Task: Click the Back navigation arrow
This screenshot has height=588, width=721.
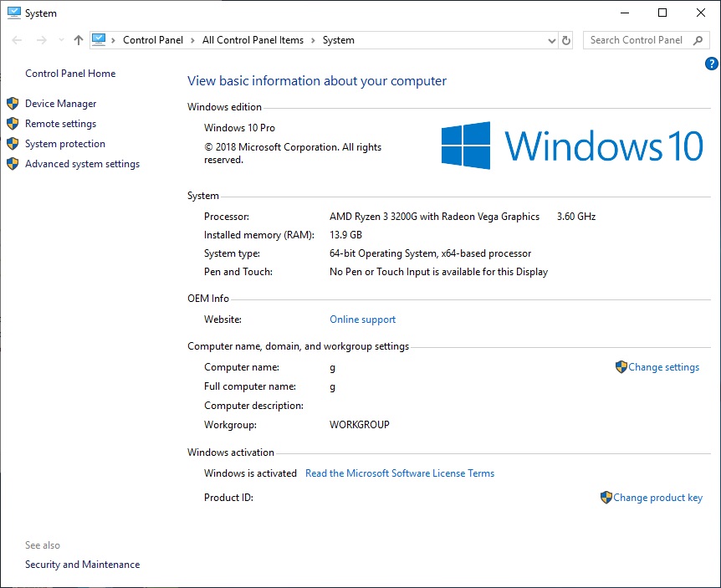Action: (x=17, y=40)
